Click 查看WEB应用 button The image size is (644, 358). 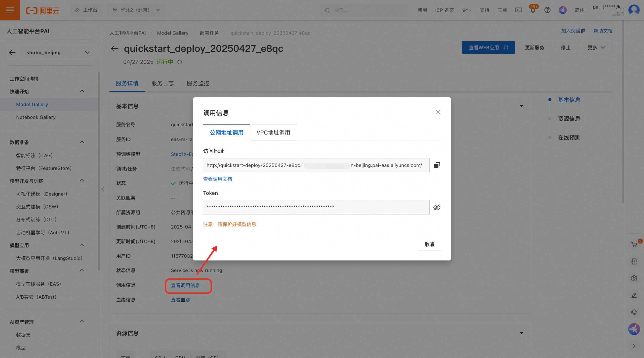click(489, 48)
